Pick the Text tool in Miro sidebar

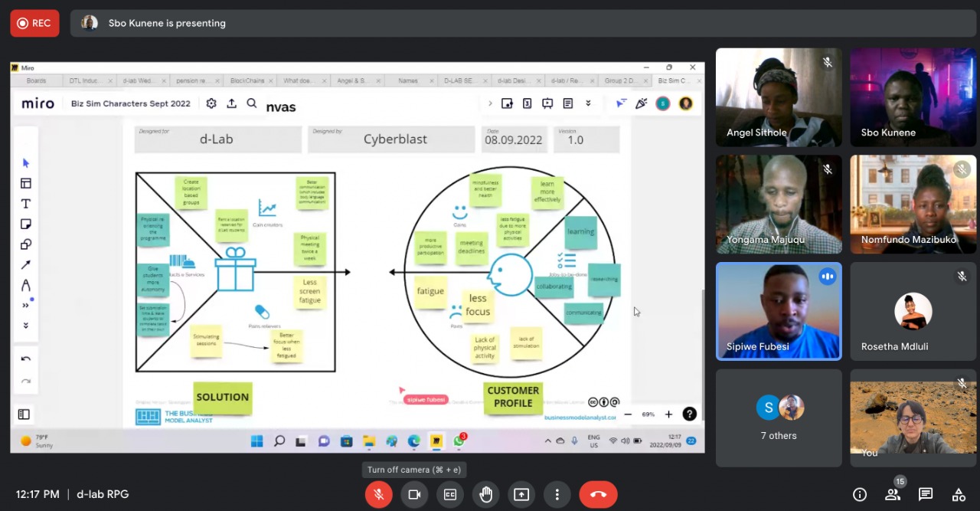[x=25, y=204]
